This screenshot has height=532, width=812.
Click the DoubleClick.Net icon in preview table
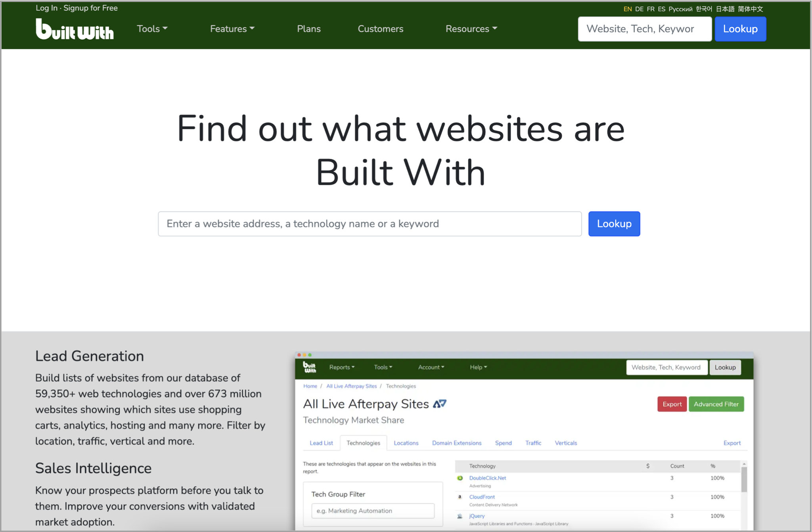click(460, 478)
